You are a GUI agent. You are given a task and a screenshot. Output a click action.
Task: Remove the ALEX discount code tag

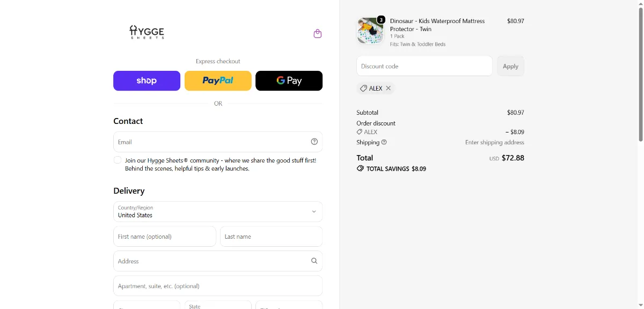(389, 88)
